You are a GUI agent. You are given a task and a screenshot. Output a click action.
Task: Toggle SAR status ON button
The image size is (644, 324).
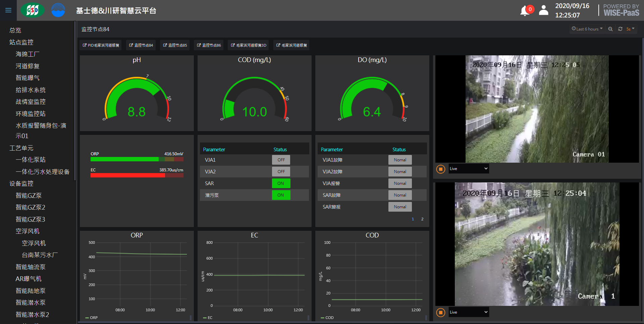(281, 183)
